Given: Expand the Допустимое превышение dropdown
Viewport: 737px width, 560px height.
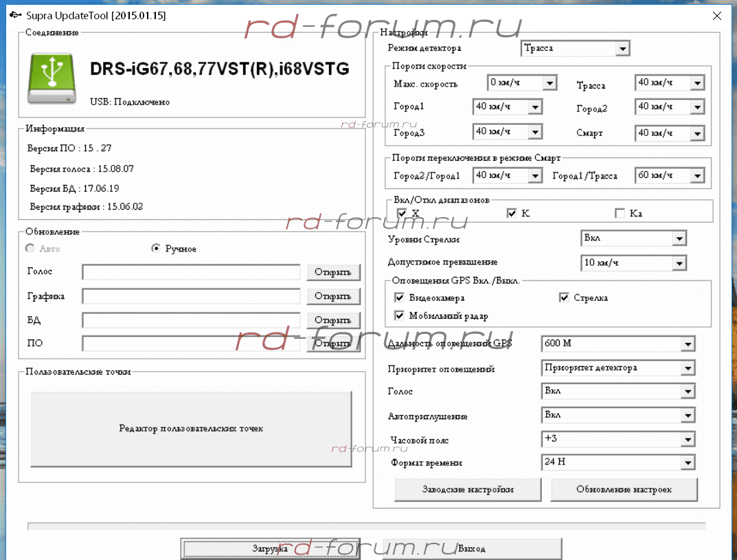Looking at the screenshot, I should (633, 263).
